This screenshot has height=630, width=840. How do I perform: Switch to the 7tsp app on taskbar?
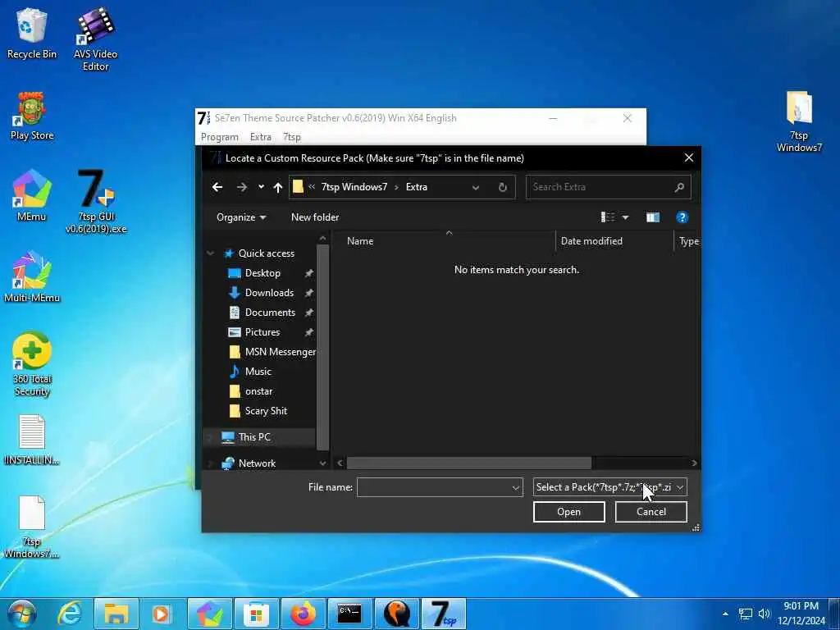click(444, 614)
